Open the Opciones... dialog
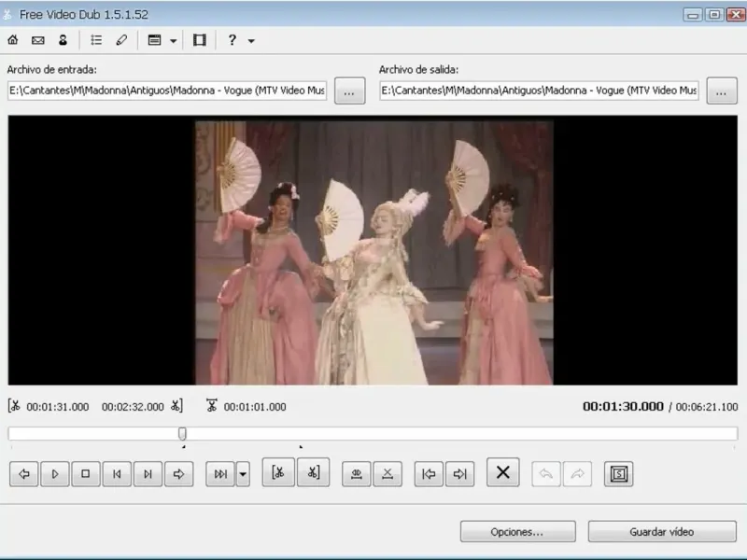 click(517, 531)
